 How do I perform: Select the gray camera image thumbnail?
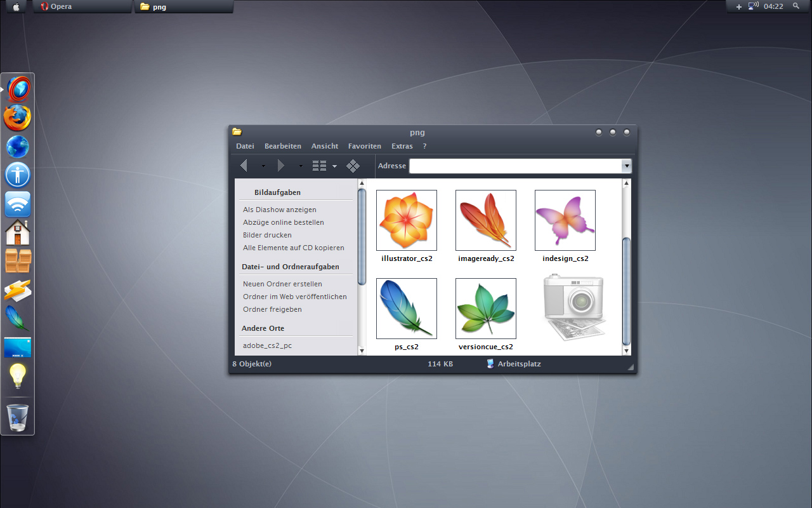pyautogui.click(x=573, y=307)
